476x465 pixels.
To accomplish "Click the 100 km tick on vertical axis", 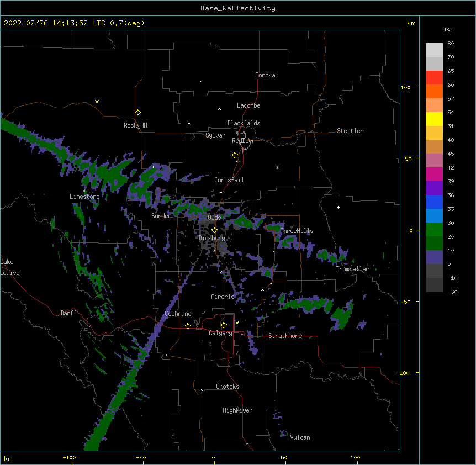I will tap(405, 87).
